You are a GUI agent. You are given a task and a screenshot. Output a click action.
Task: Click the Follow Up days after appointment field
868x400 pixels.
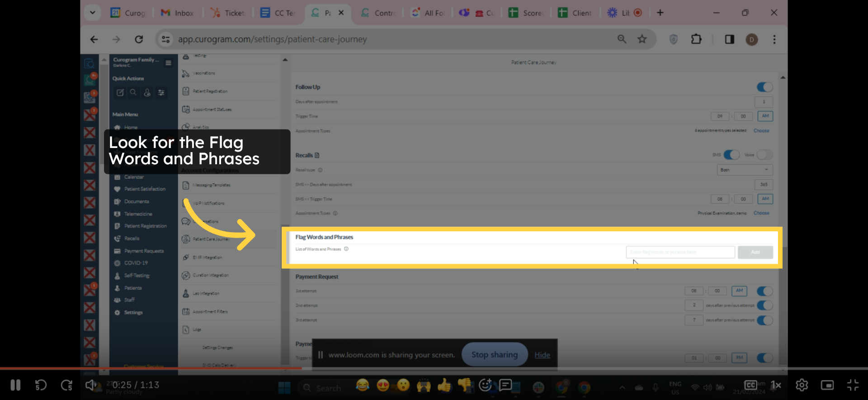click(x=764, y=102)
